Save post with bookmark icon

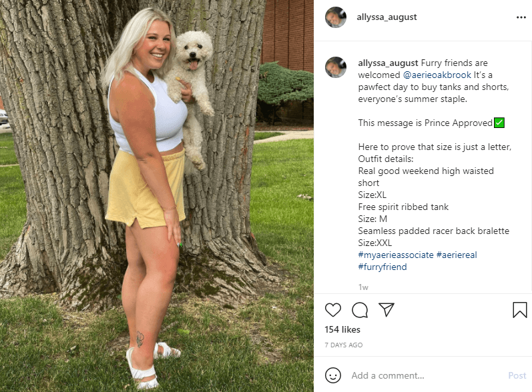[x=519, y=310]
